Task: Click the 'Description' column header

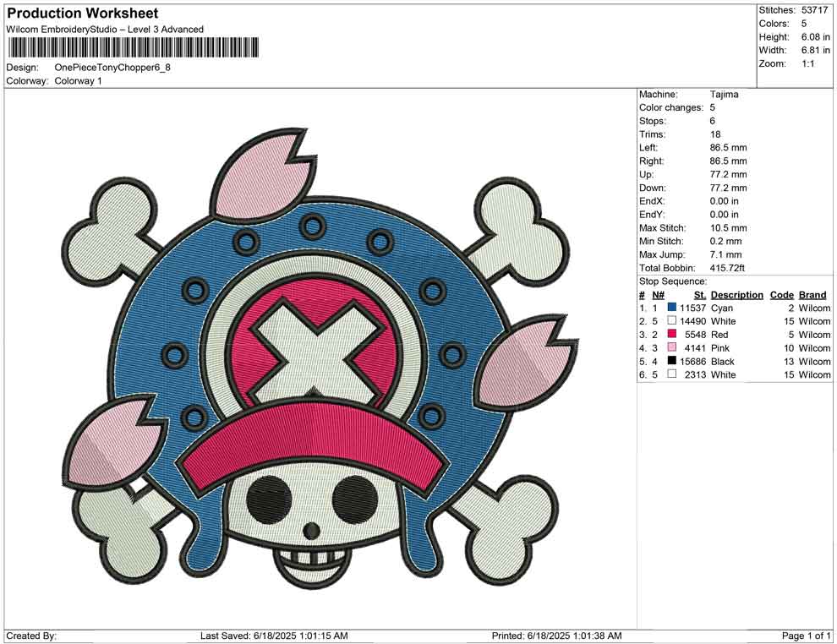Action: click(x=736, y=294)
